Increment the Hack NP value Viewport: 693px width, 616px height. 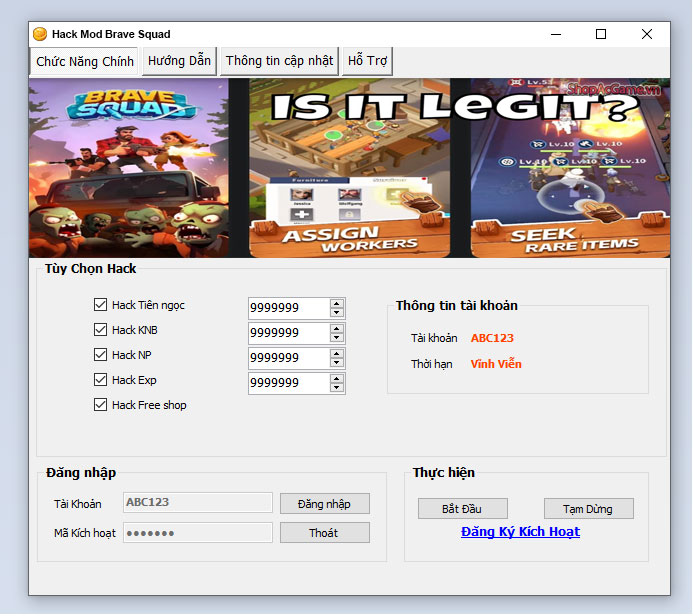(x=337, y=354)
